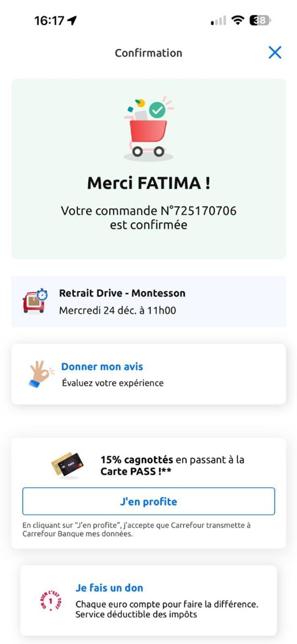Tap the location arrow beside the time
Image resolution: width=297 pixels, height=644 pixels.
coord(72,20)
